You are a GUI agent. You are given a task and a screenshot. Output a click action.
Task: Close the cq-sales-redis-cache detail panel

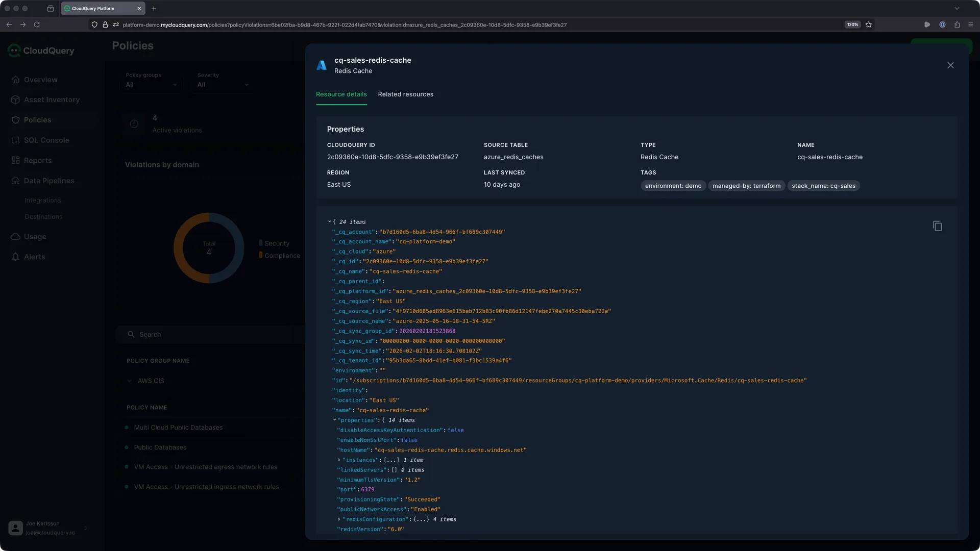[x=950, y=65]
